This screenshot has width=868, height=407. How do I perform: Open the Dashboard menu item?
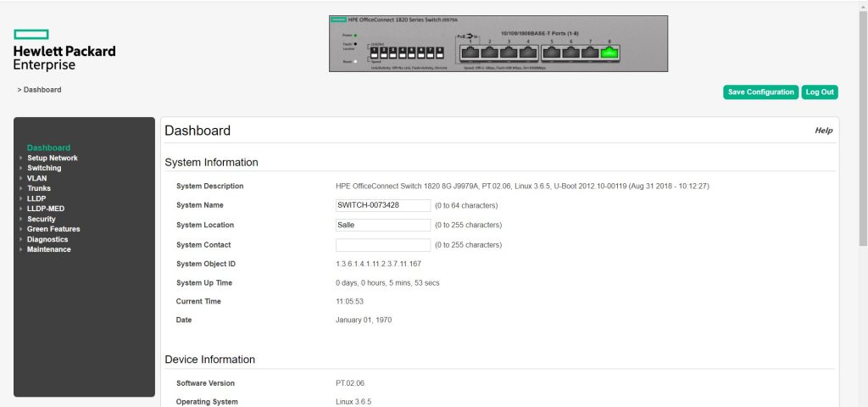click(x=48, y=148)
